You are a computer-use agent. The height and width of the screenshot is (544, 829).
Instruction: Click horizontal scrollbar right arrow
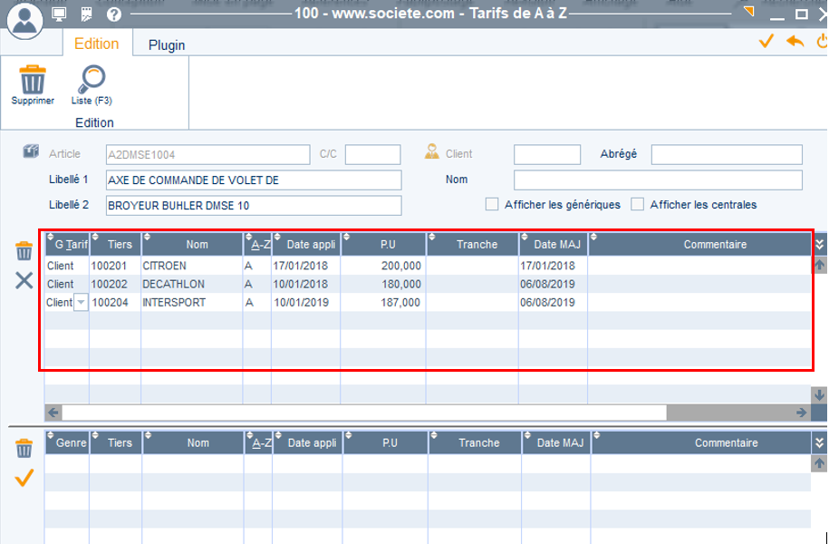(x=802, y=412)
